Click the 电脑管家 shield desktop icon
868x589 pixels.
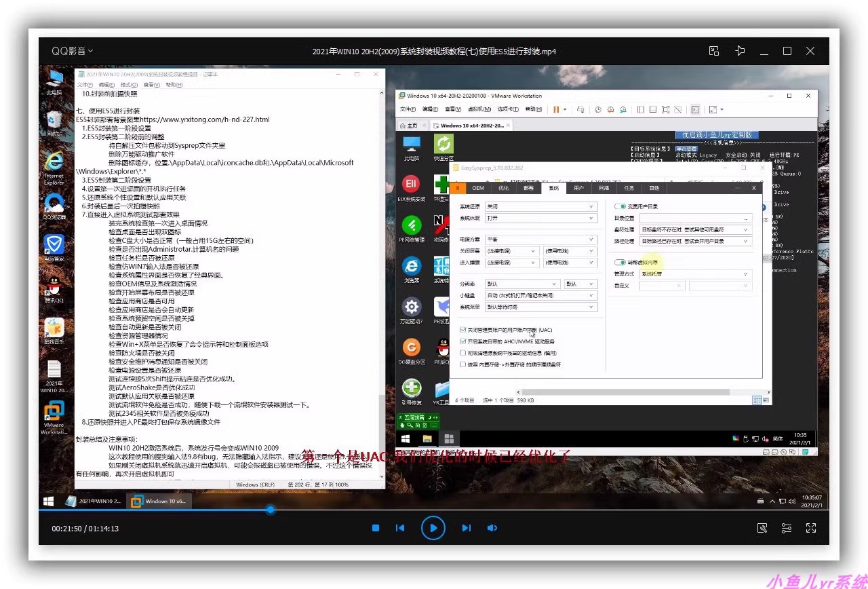click(54, 247)
